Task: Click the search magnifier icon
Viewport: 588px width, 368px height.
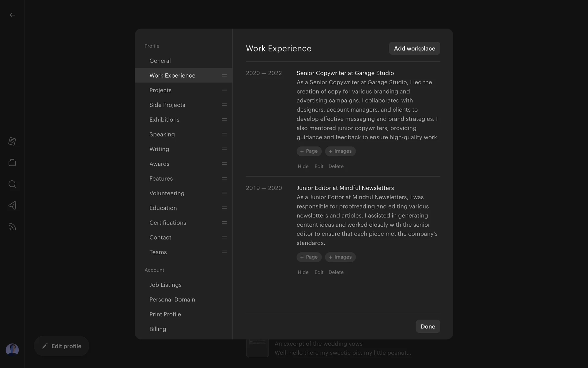Action: coord(12,184)
